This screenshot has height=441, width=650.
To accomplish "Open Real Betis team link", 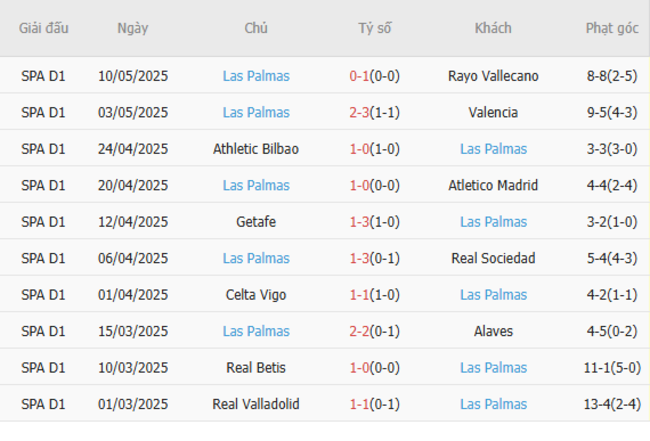I will (256, 368).
